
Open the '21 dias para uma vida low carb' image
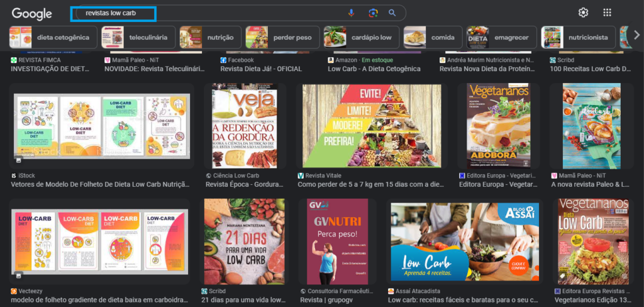245,242
